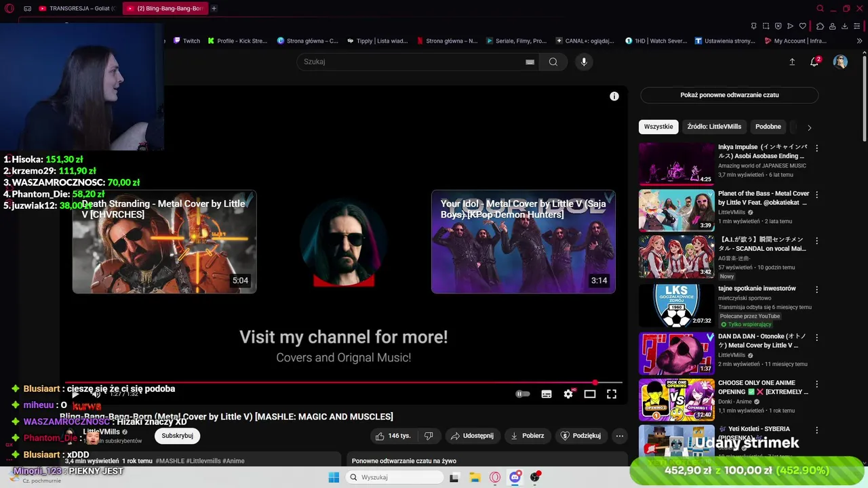The height and width of the screenshot is (488, 868).
Task: Dislike the video
Action: point(429,436)
